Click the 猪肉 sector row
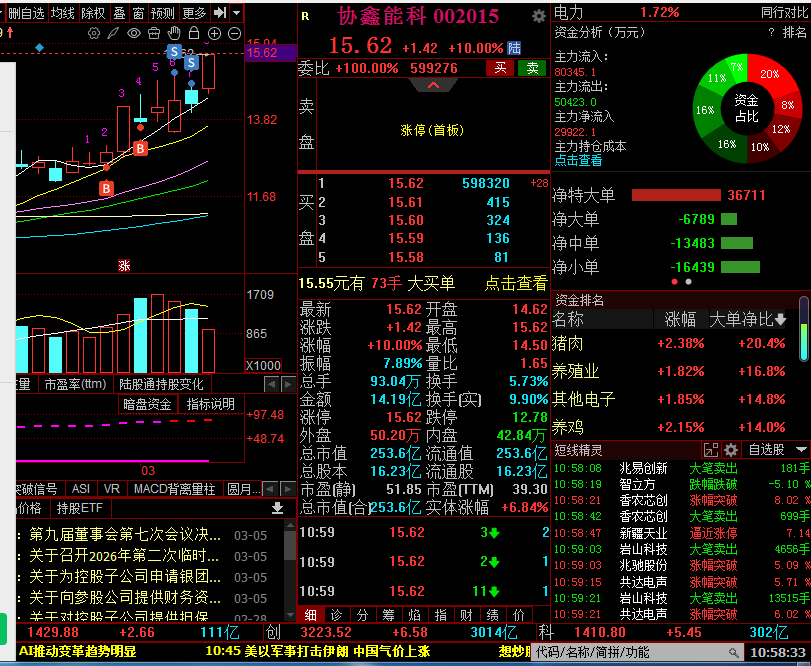This screenshot has width=811, height=666. pyautogui.click(x=669, y=343)
